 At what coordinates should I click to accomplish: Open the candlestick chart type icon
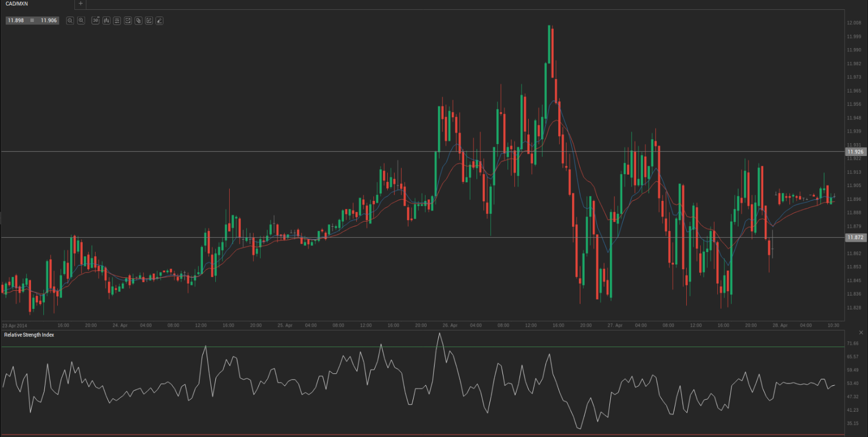click(x=106, y=21)
